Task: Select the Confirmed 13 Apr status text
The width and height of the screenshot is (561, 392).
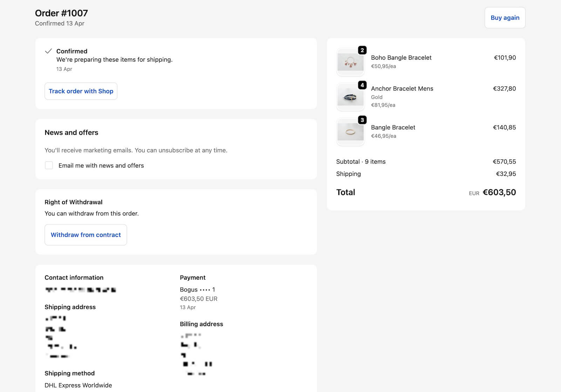Action: click(x=59, y=23)
